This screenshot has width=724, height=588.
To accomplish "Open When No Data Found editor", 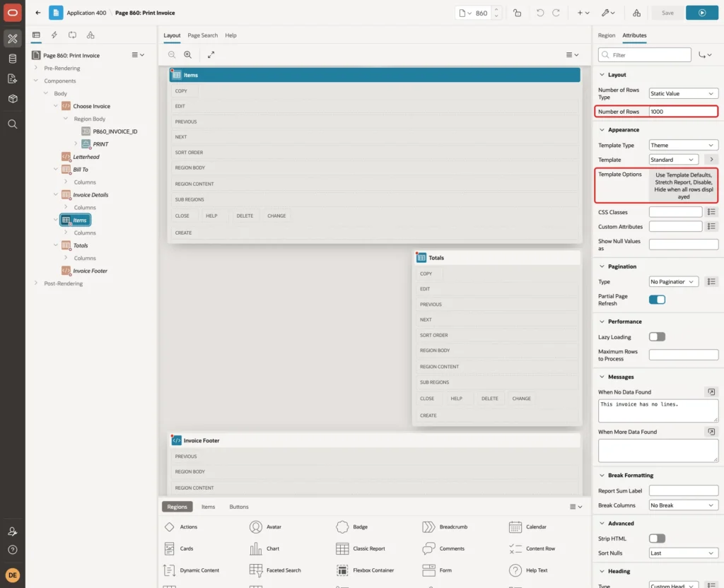I will click(711, 392).
